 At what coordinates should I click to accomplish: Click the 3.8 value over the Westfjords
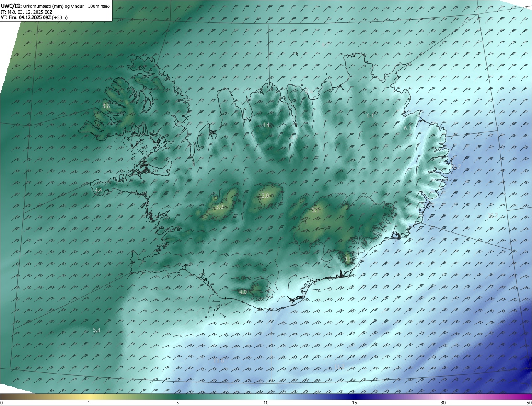pyautogui.click(x=106, y=106)
